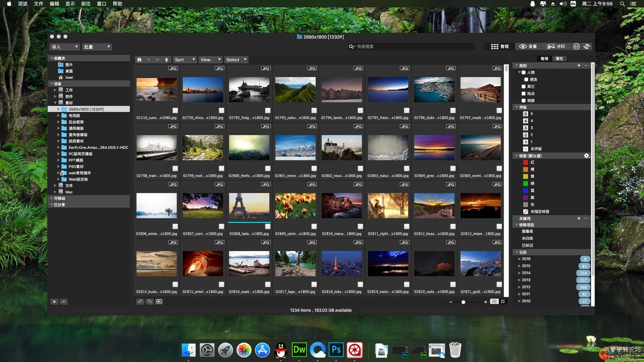Click the rotate/settings icon in toolbar
The width and height of the screenshot is (644, 362).
tap(587, 46)
